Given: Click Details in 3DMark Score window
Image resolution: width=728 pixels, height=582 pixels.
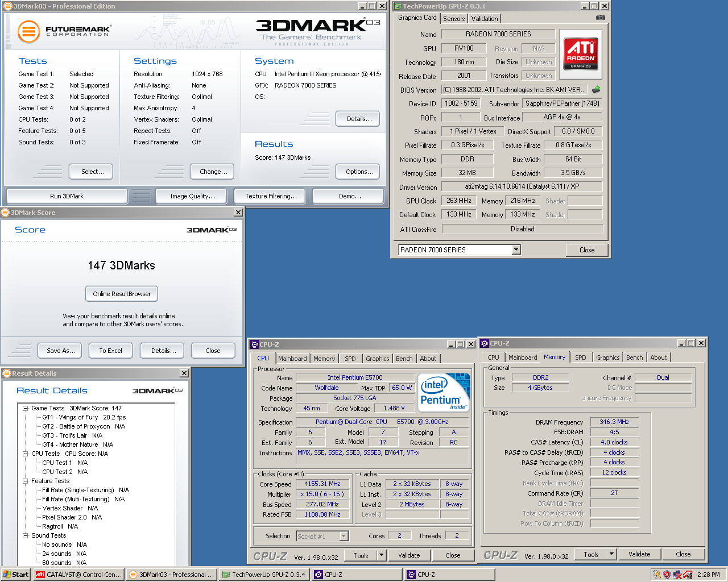Looking at the screenshot, I should pyautogui.click(x=163, y=351).
